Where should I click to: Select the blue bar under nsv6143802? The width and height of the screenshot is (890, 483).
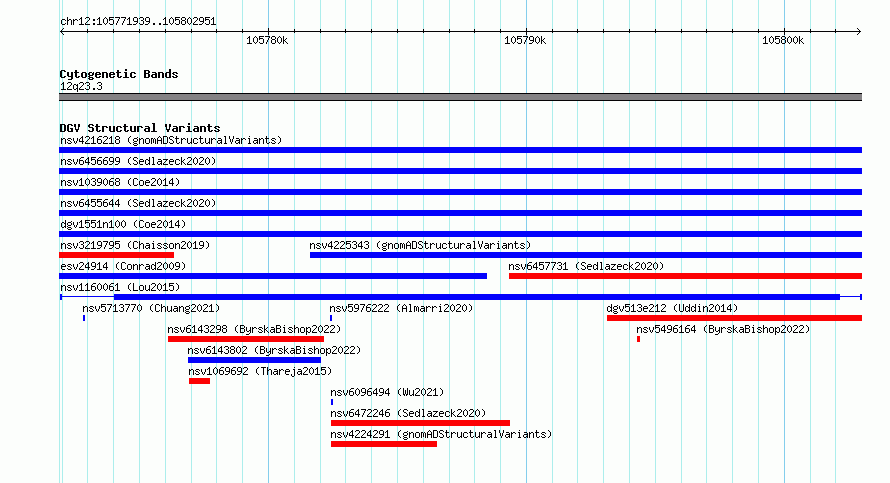point(254,360)
